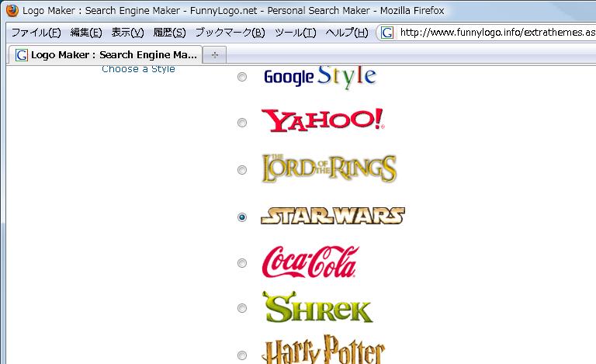This screenshot has width=596, height=364.
Task: Click the Star Wars logo image
Action: point(333,216)
